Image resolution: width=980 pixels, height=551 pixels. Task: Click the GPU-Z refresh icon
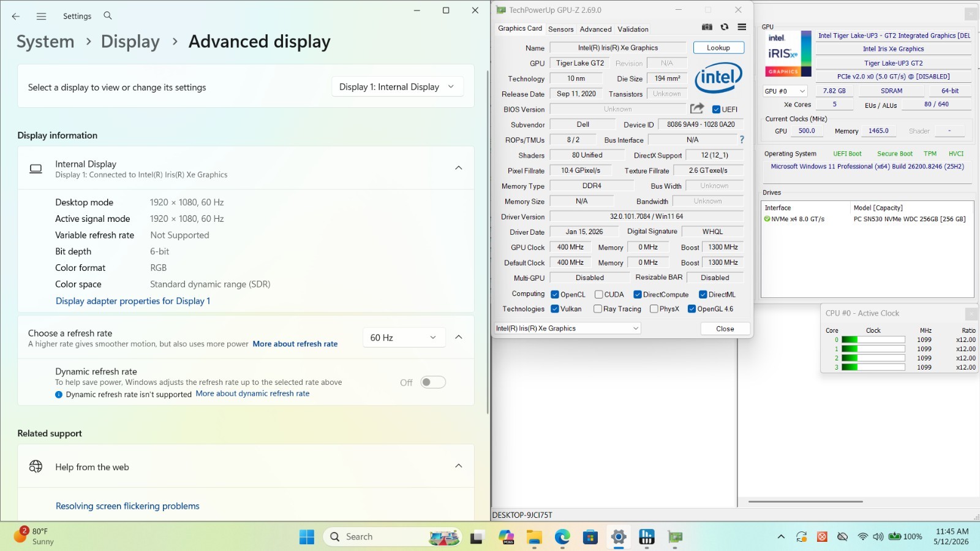coord(725,27)
